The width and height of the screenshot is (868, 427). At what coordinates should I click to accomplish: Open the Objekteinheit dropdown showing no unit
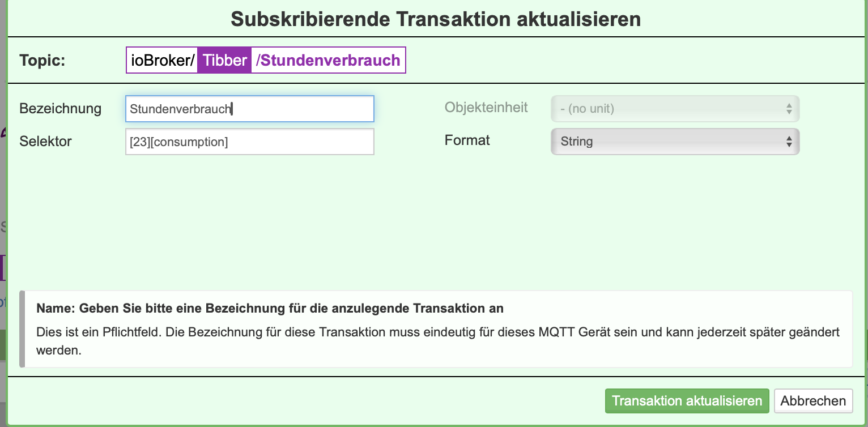point(669,109)
